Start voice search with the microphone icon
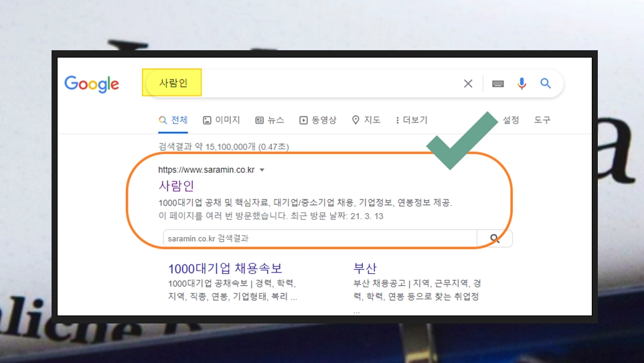644x363 pixels. tap(521, 84)
